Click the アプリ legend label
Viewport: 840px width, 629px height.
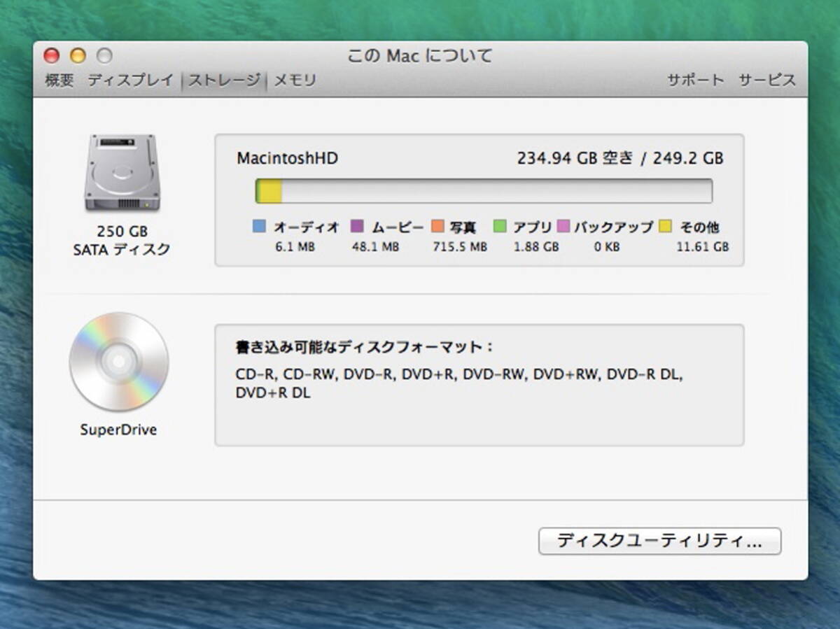(533, 227)
